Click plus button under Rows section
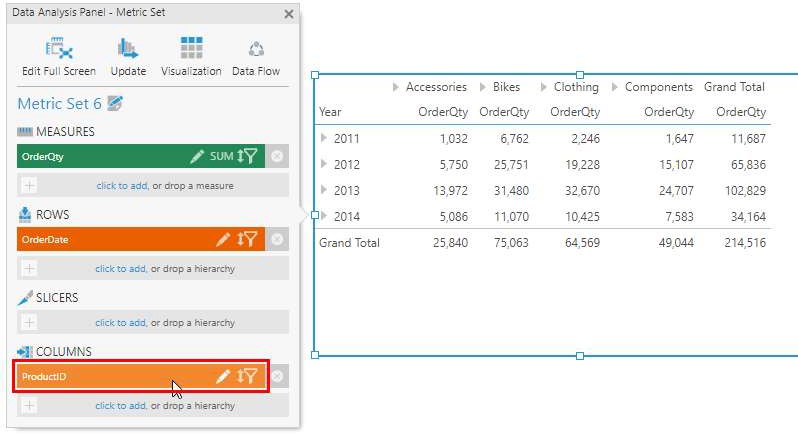Image resolution: width=798 pixels, height=434 pixels. [x=29, y=268]
